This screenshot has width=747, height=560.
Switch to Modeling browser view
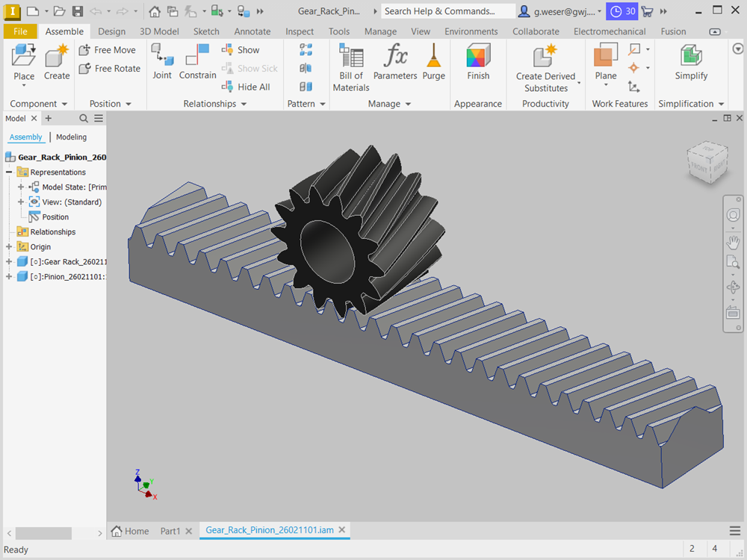pyautogui.click(x=71, y=137)
